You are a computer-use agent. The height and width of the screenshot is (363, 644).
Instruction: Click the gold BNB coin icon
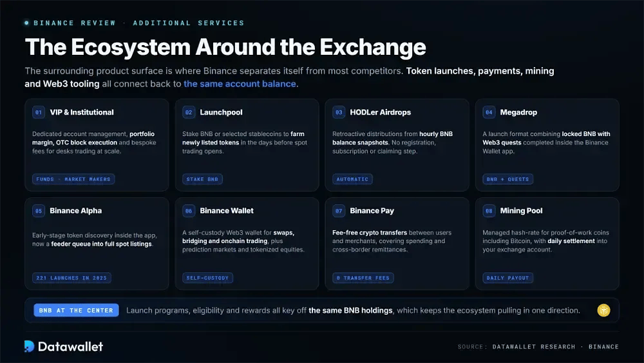(603, 310)
